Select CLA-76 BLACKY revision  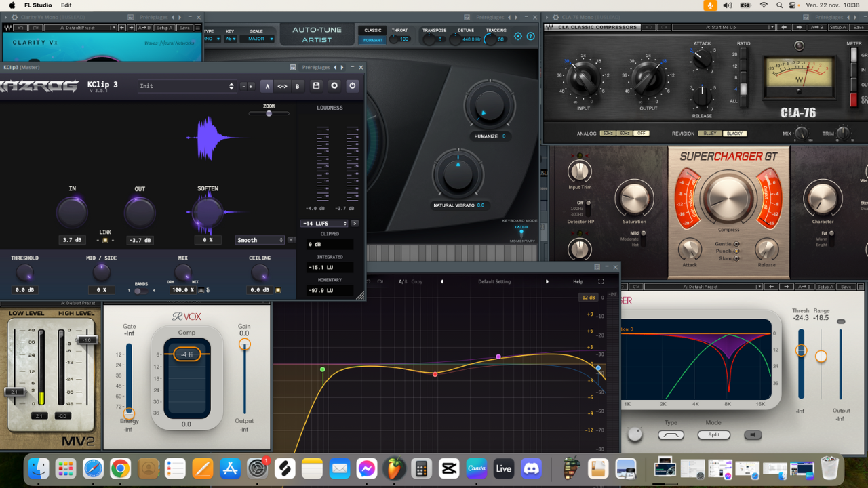tap(735, 134)
